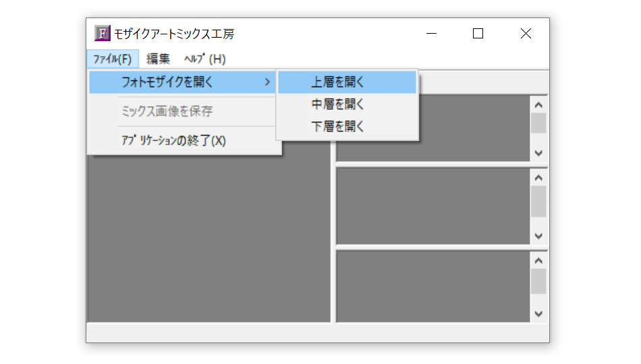Maximize the モザイクアートミックス工房 window
Viewport: 641px width, 364px height.
[478, 34]
